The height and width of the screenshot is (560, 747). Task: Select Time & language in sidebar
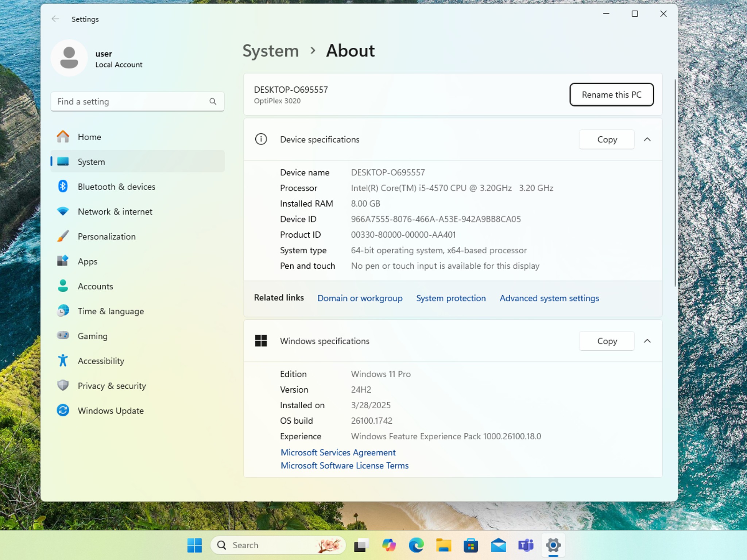point(137,311)
